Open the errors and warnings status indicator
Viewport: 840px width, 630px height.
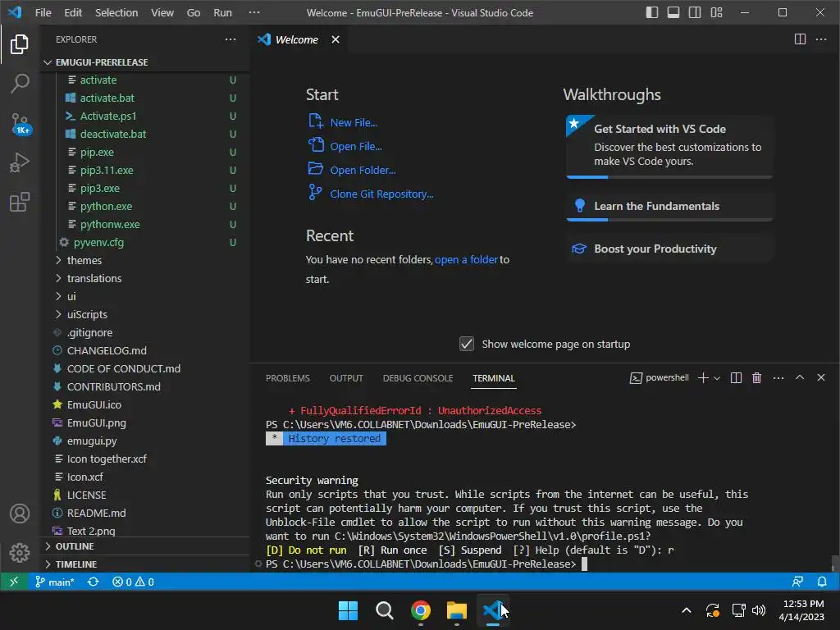[133, 582]
